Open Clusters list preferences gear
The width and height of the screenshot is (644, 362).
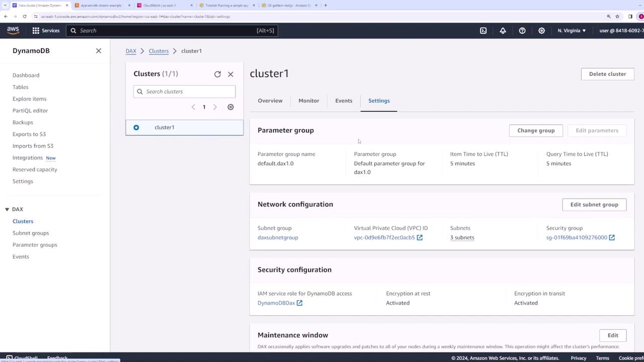coord(230,107)
